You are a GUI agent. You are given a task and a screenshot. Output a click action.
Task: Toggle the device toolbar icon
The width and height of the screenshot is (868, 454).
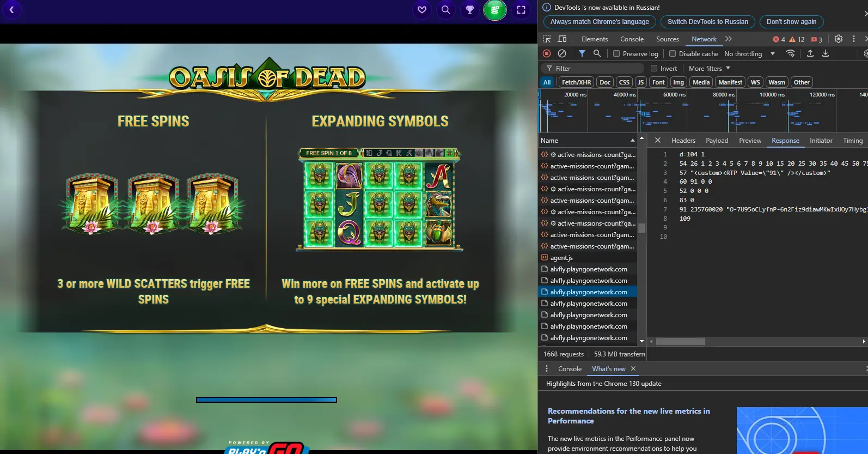pyautogui.click(x=563, y=39)
